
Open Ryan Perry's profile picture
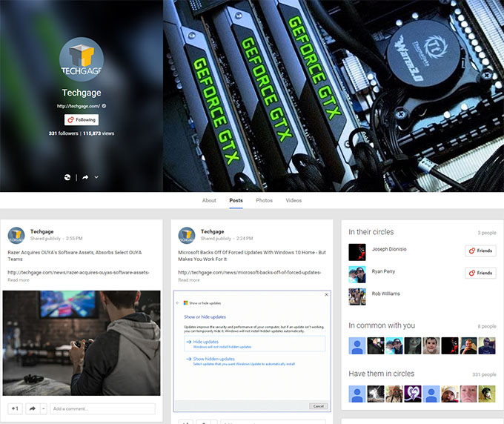tap(357, 274)
